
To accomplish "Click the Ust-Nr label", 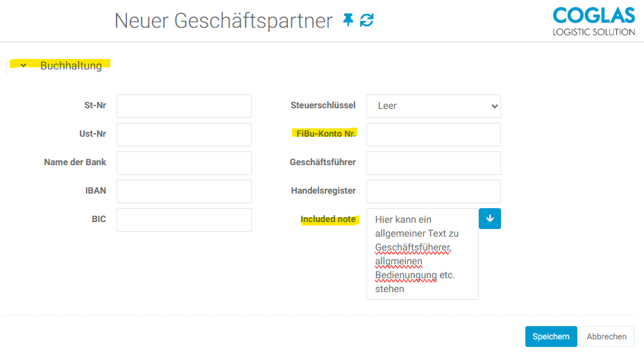I will pyautogui.click(x=92, y=133).
